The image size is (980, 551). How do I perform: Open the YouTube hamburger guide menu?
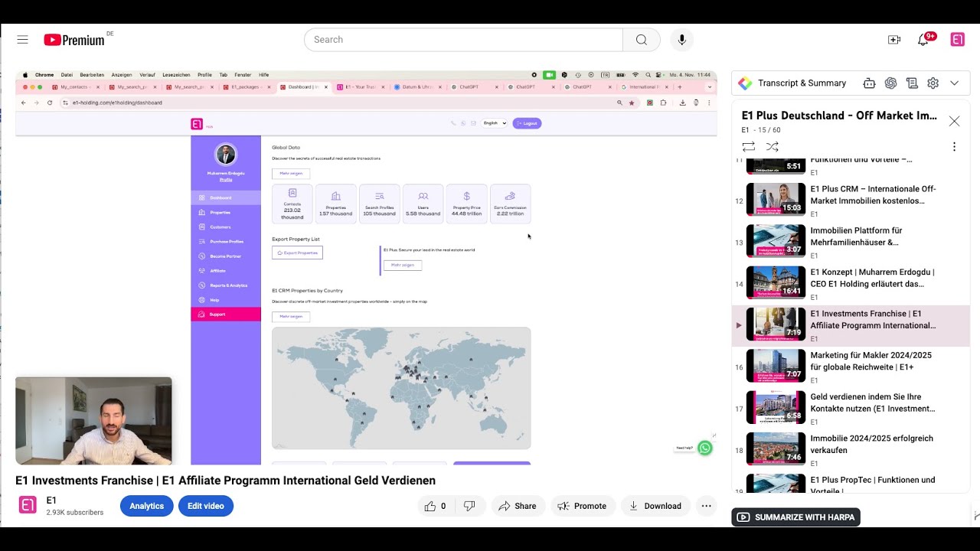(22, 40)
